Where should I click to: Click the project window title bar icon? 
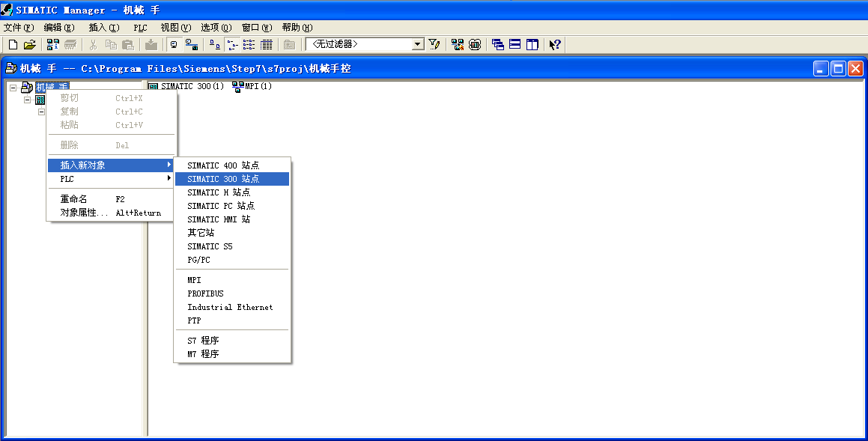click(x=11, y=69)
